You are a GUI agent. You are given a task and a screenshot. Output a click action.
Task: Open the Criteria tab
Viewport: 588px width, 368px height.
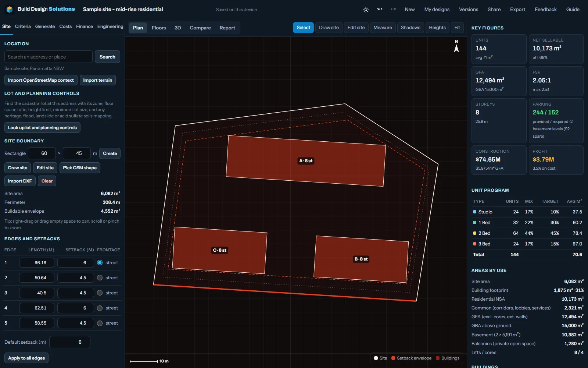pyautogui.click(x=23, y=26)
